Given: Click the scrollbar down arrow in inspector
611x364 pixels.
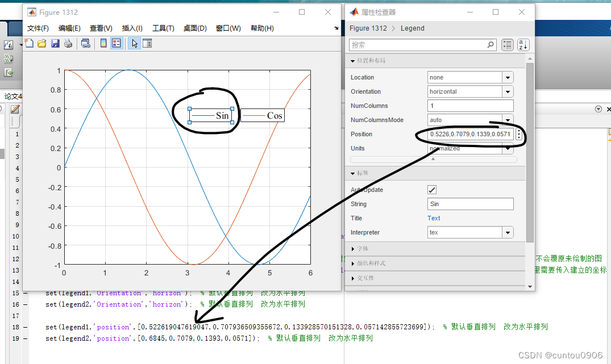Looking at the screenshot, I should 530,287.
